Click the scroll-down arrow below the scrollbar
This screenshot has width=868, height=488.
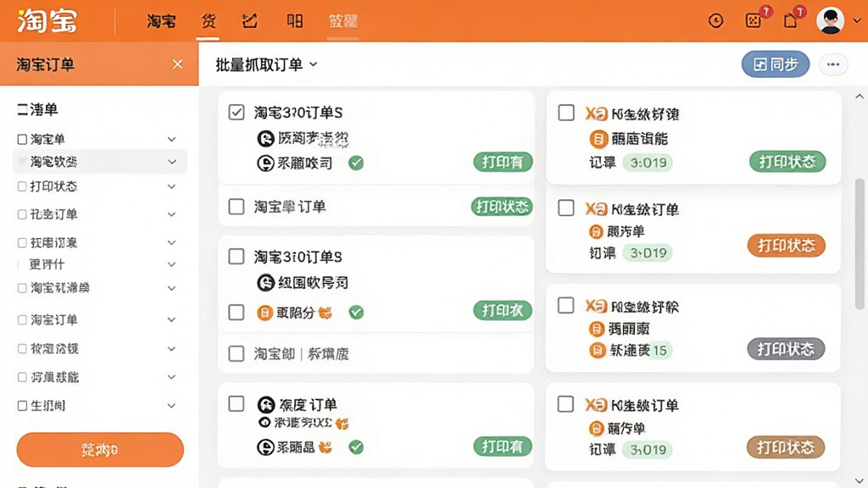tap(860, 480)
